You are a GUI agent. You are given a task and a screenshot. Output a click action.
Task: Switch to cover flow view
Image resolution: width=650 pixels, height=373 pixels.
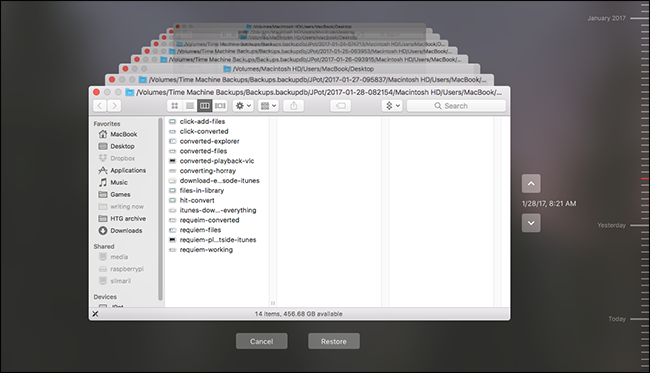pyautogui.click(x=220, y=106)
